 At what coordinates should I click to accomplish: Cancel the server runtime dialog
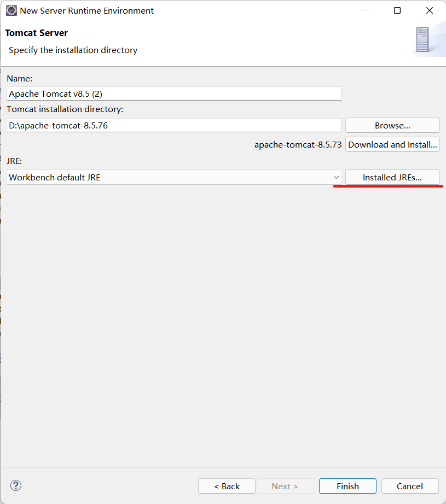[410, 486]
